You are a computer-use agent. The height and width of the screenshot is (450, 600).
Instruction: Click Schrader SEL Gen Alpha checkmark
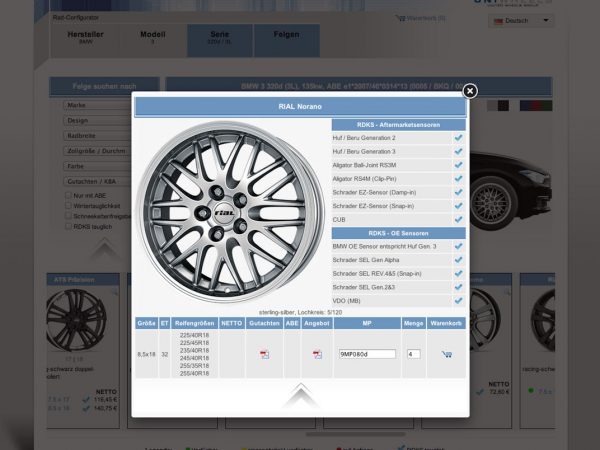point(458,260)
